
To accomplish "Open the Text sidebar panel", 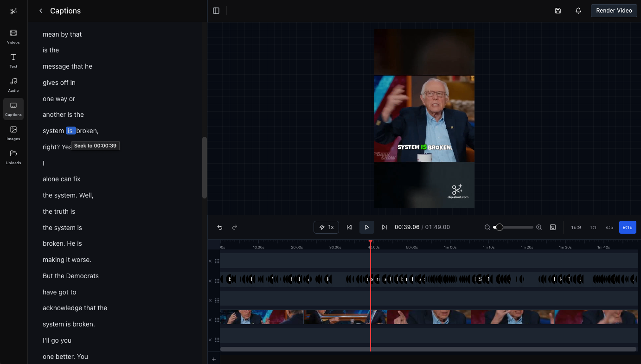I will [13, 61].
